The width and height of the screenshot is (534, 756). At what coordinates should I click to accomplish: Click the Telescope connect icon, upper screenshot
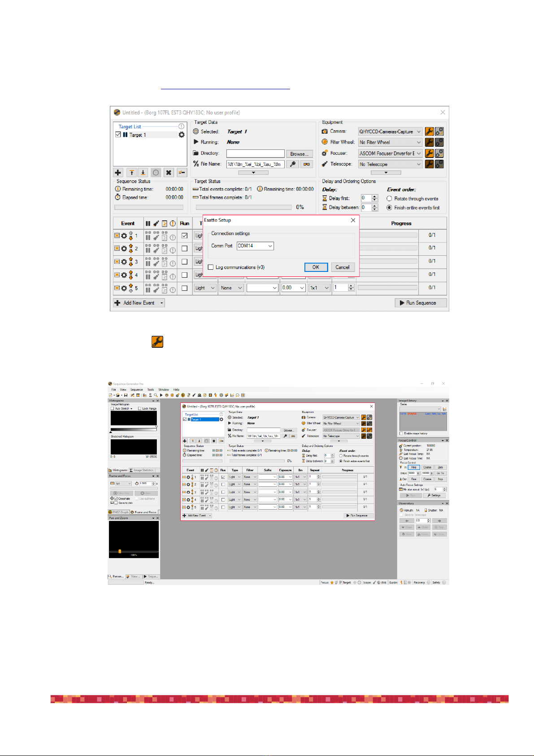click(x=439, y=164)
